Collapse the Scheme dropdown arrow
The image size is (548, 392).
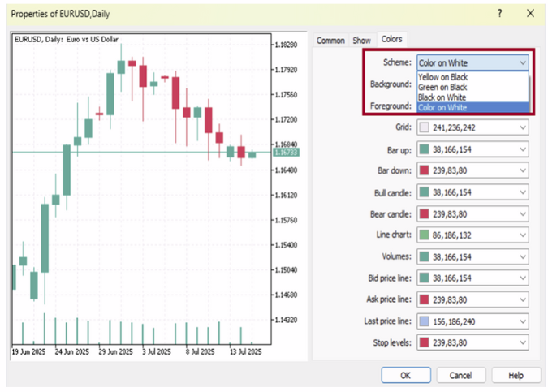point(522,62)
